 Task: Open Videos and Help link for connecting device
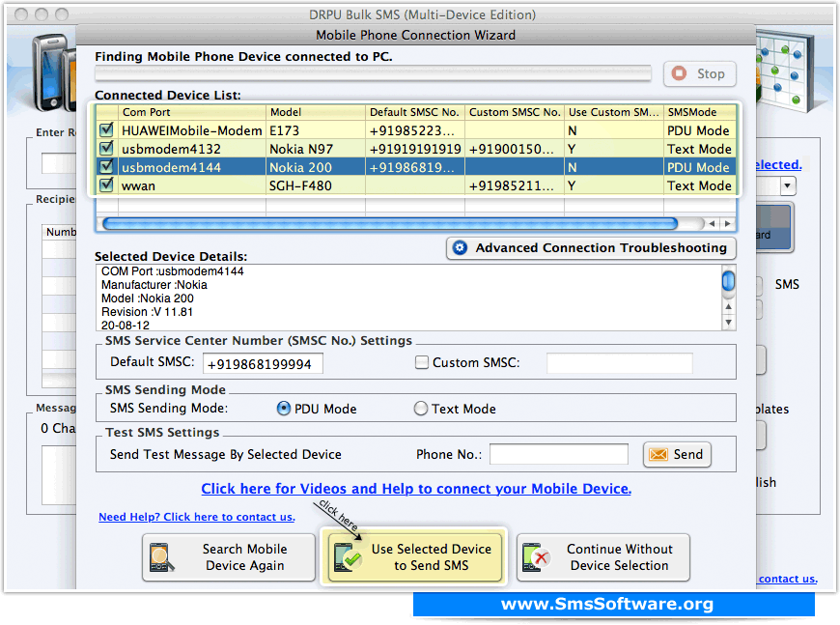pos(416,489)
